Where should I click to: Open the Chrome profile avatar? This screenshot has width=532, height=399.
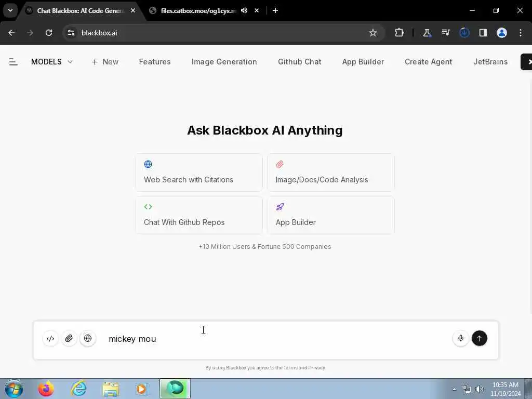tap(502, 33)
